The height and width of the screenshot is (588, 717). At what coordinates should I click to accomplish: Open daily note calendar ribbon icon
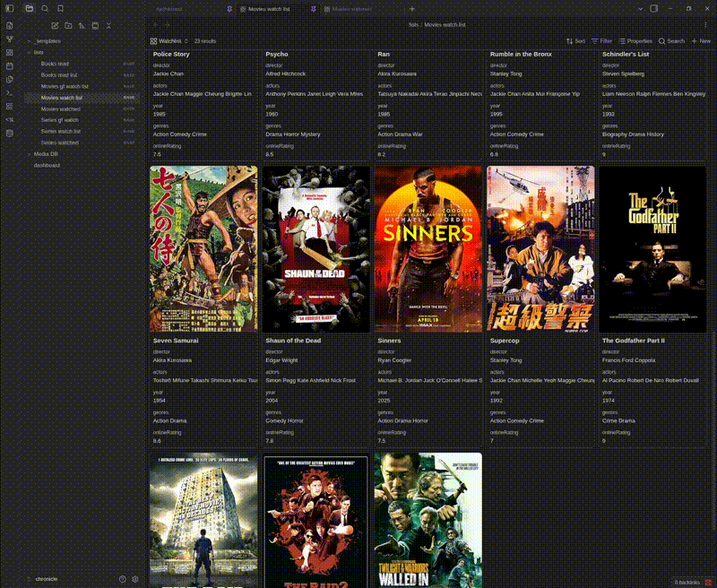[x=10, y=65]
